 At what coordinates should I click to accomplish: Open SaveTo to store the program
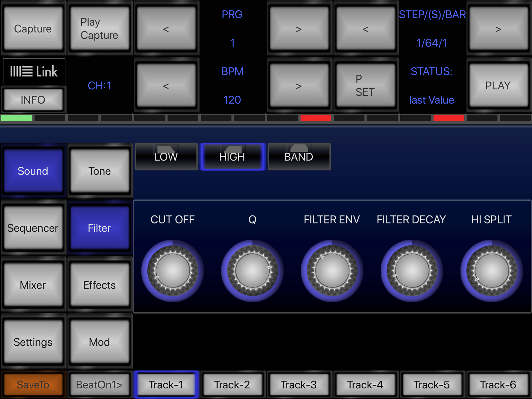tap(33, 384)
